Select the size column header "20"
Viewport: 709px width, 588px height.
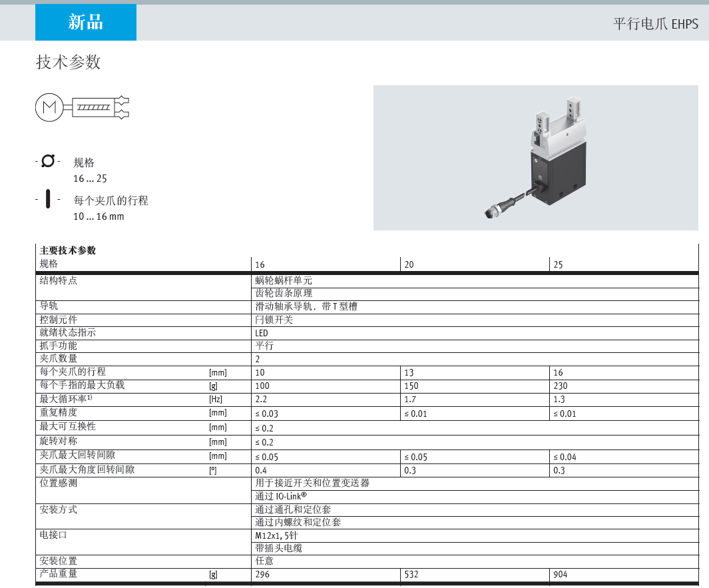[x=409, y=264]
